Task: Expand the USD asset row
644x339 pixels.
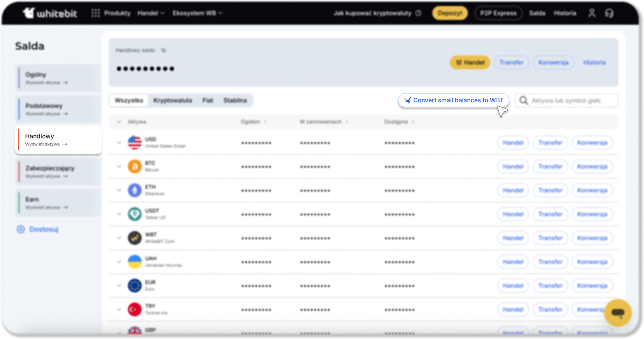Action: click(119, 143)
